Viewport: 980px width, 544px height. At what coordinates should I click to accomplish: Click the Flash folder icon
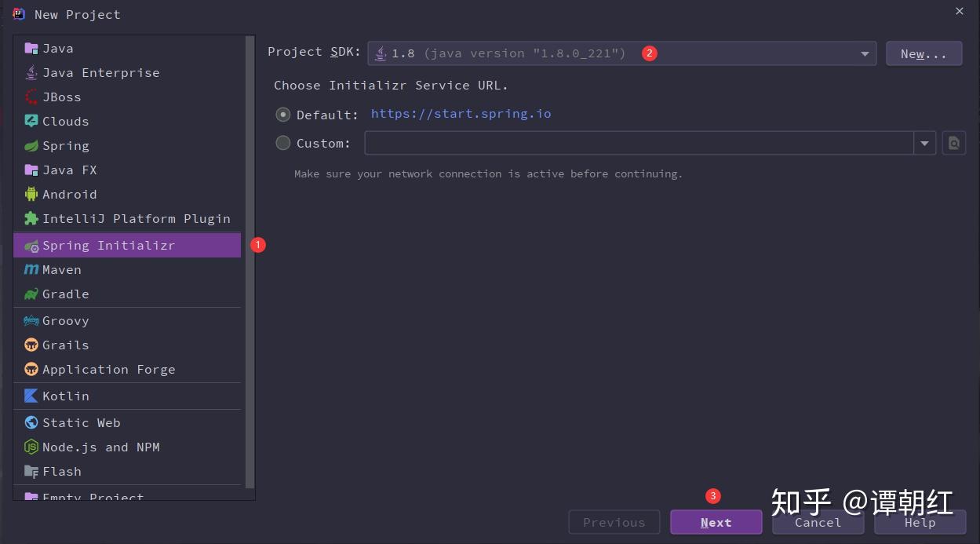pos(31,471)
